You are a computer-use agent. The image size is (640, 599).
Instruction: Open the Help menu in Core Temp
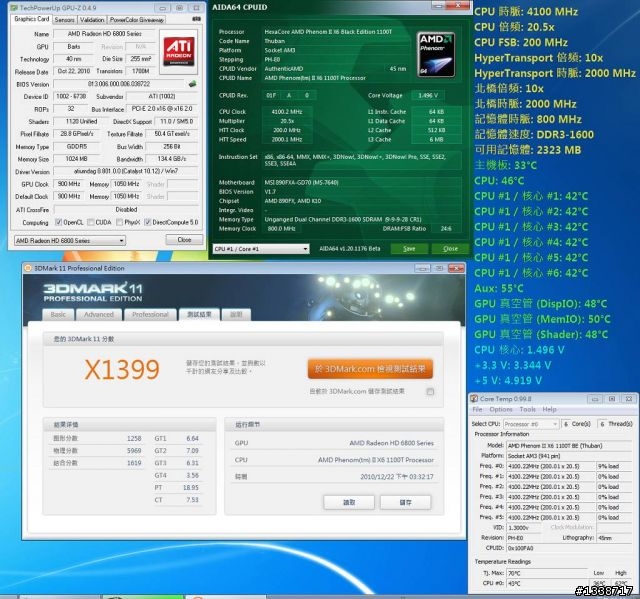click(549, 409)
